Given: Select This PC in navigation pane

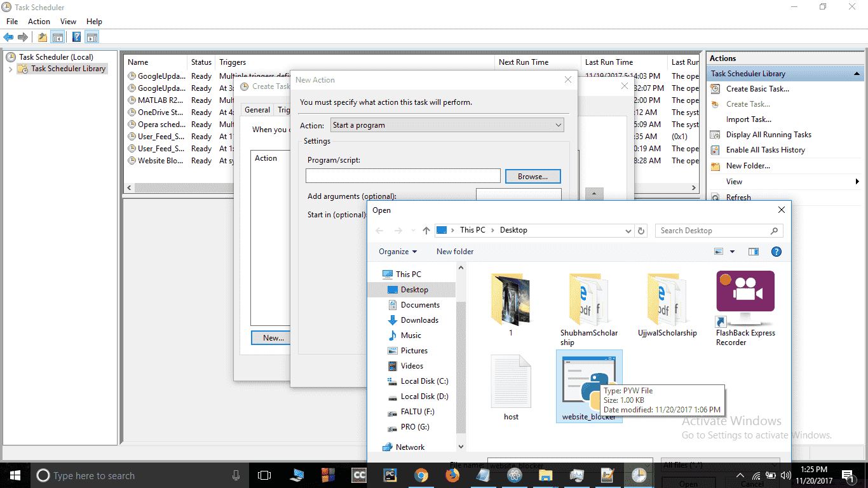Looking at the screenshot, I should coord(408,274).
